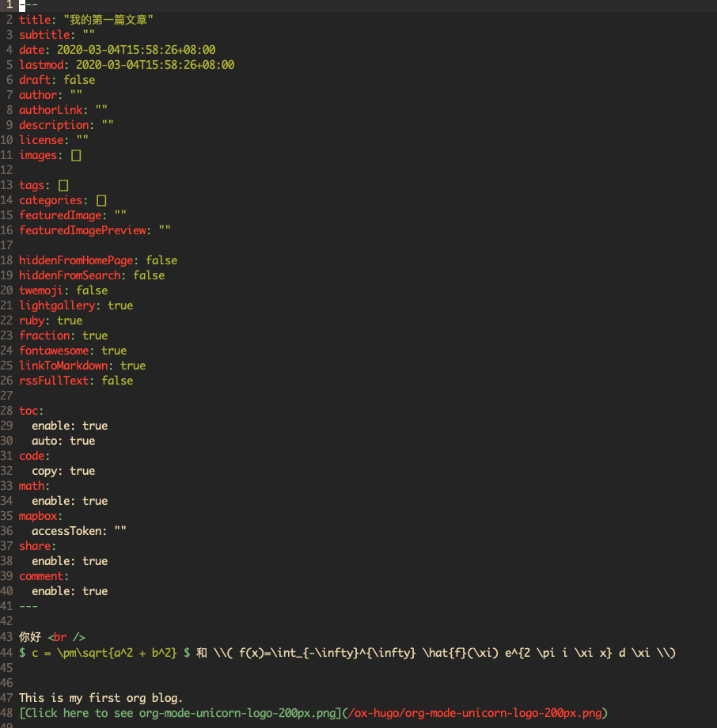Click the "description:" key

click(x=56, y=125)
